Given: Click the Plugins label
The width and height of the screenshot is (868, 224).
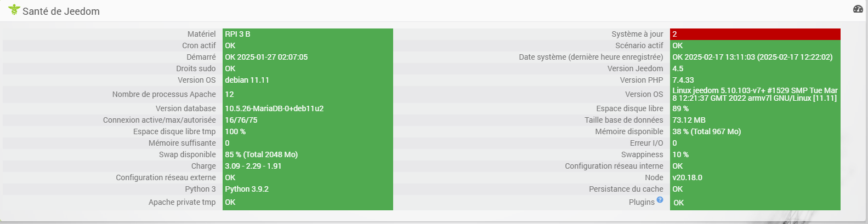Looking at the screenshot, I should coord(642,202).
